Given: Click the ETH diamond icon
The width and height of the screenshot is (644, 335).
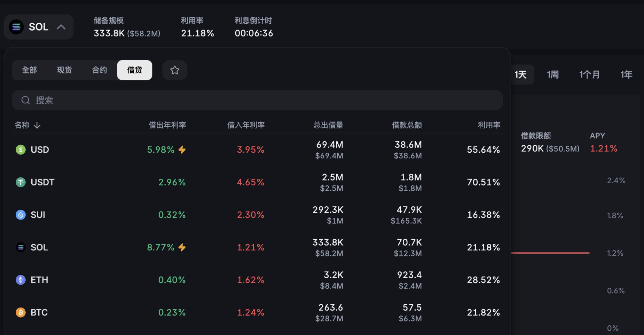Looking at the screenshot, I should [x=21, y=280].
